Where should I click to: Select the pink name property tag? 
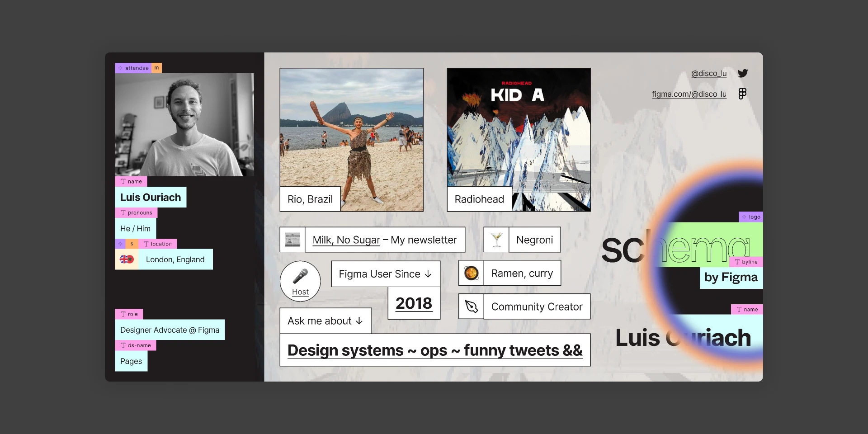pos(131,181)
